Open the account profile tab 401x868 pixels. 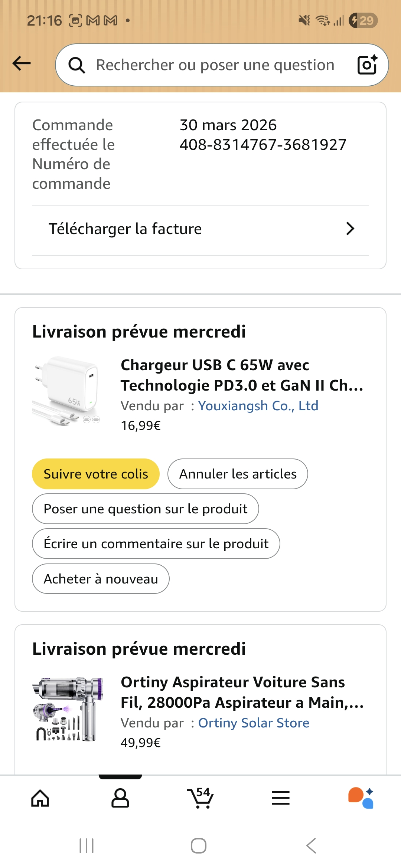tap(120, 798)
